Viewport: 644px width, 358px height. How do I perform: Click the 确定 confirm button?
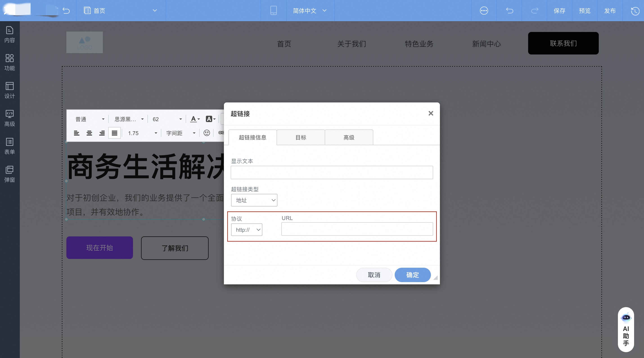(x=412, y=275)
